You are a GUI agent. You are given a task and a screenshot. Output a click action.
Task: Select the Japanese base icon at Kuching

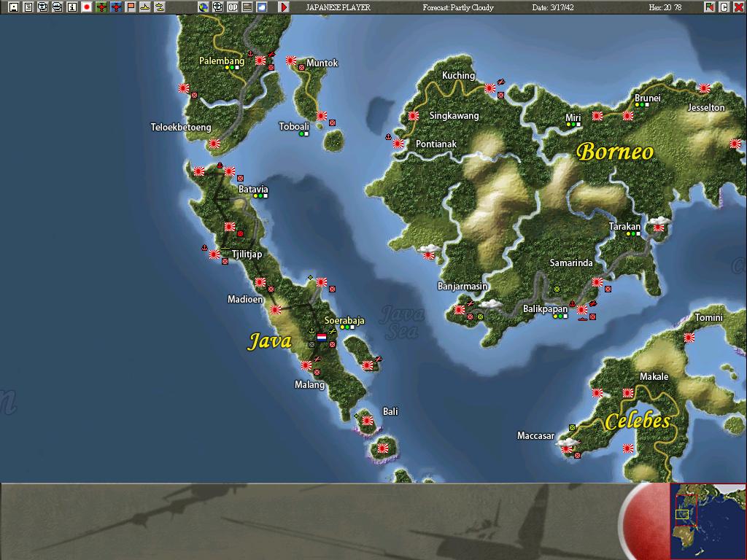pos(489,88)
